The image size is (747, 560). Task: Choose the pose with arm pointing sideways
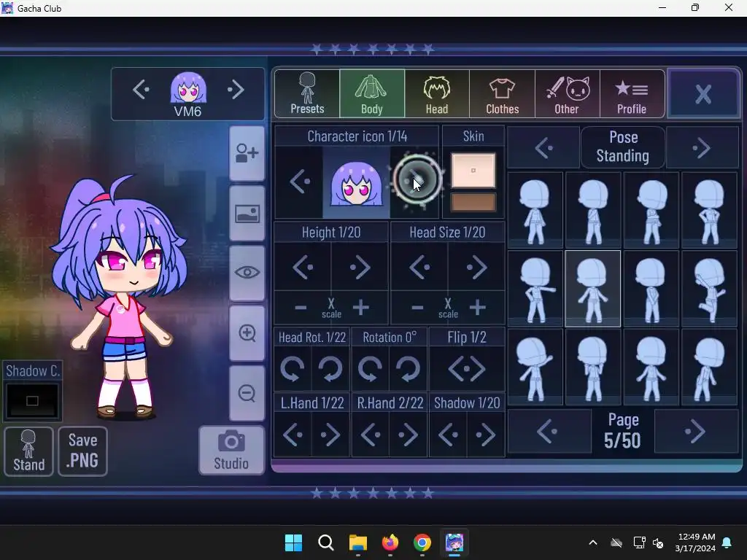[x=535, y=289]
